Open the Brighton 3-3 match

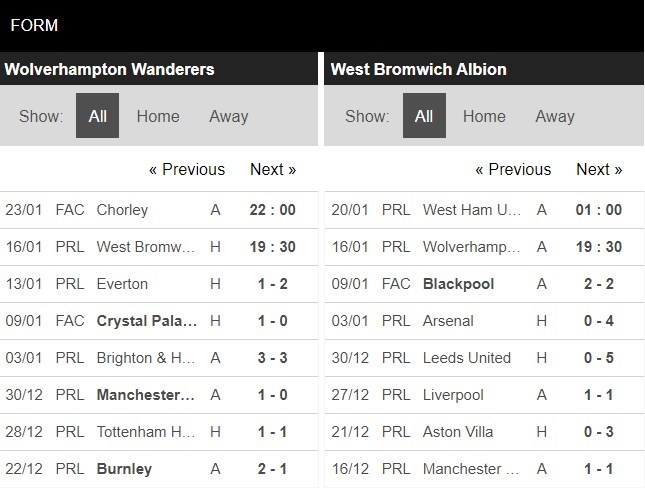pyautogui.click(x=159, y=358)
